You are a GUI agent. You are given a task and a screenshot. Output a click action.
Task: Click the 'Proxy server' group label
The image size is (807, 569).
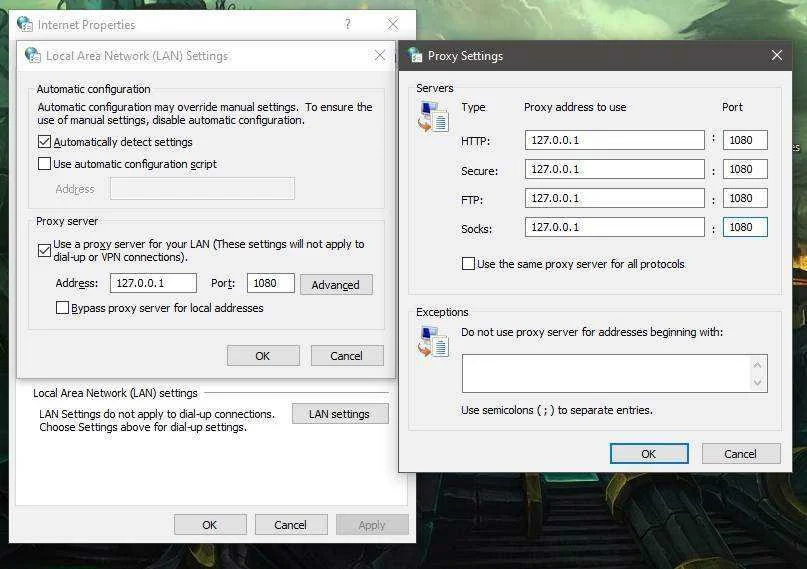(x=67, y=221)
